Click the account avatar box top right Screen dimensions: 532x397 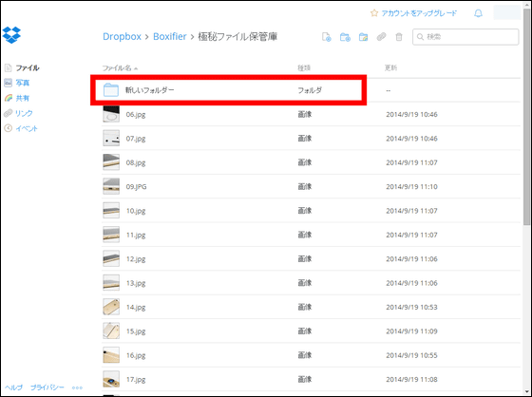tap(507, 12)
